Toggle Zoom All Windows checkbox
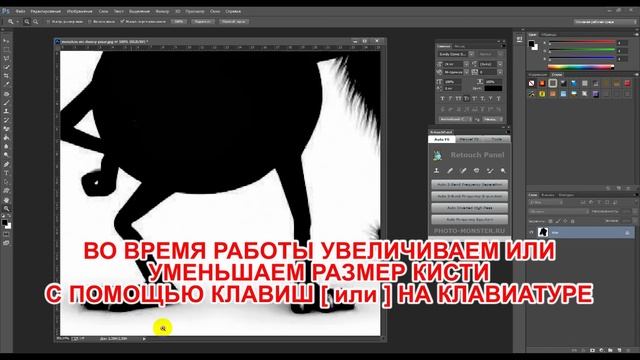This screenshot has width=640, height=360. [x=90, y=22]
